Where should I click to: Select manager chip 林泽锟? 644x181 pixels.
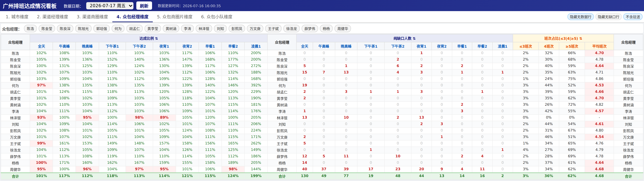204,29
